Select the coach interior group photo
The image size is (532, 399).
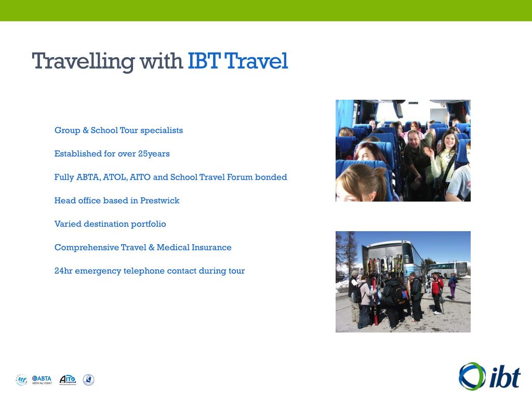click(403, 151)
